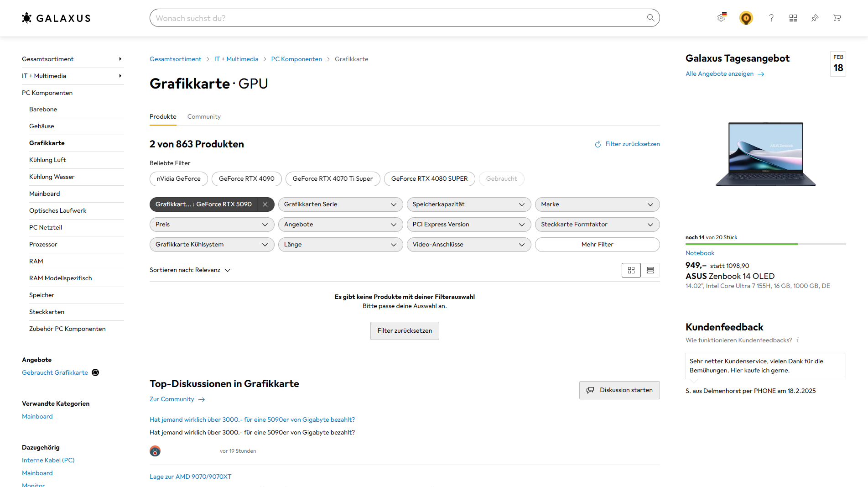Click the Galaxus logo
This screenshot has height=487, width=868.
pos(56,18)
